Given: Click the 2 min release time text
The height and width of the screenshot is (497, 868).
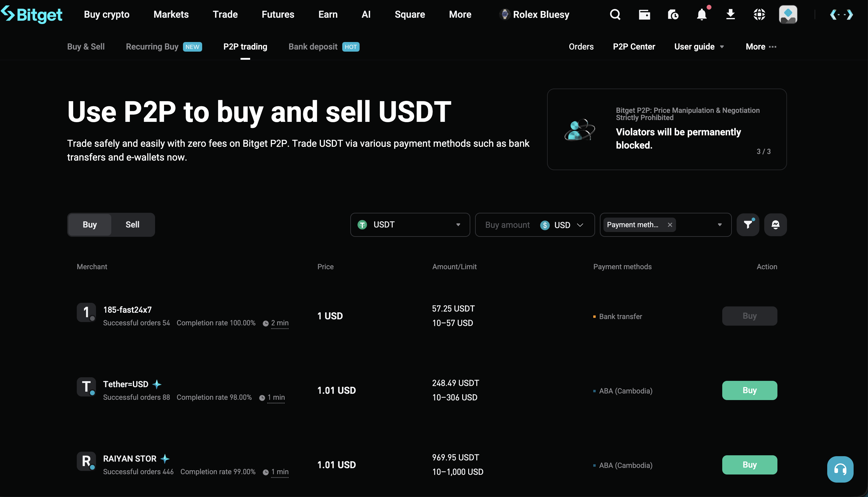Looking at the screenshot, I should (x=280, y=323).
